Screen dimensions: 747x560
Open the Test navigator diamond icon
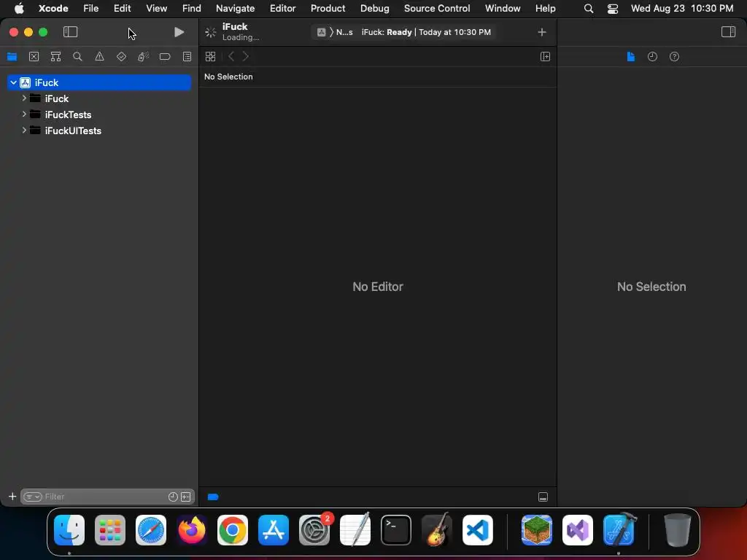tap(122, 57)
